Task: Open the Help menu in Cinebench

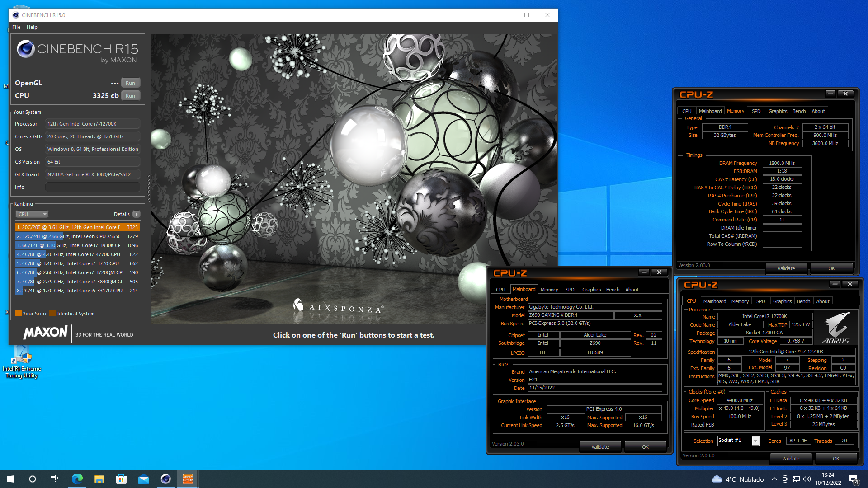Action: coord(32,27)
